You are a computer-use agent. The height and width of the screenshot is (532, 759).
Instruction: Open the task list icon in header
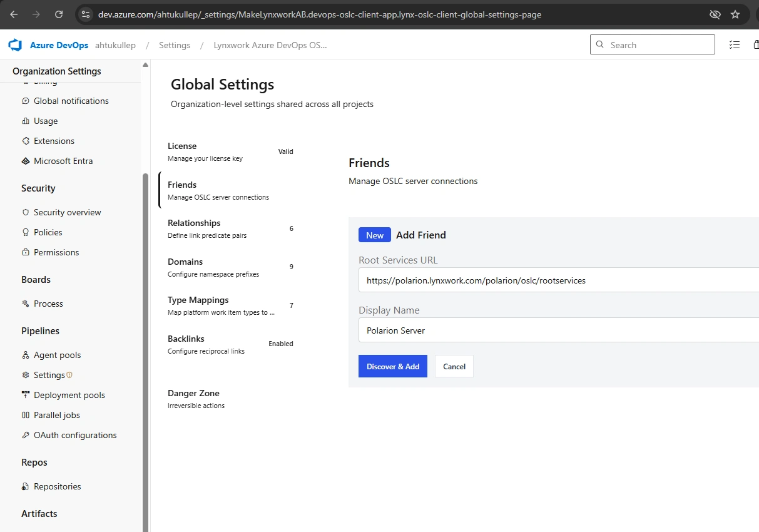(x=735, y=45)
